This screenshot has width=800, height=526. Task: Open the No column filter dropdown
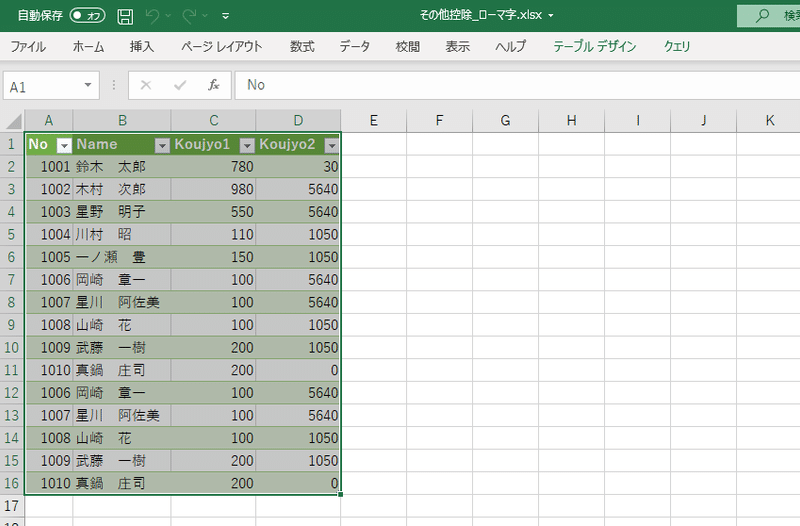[x=64, y=146]
